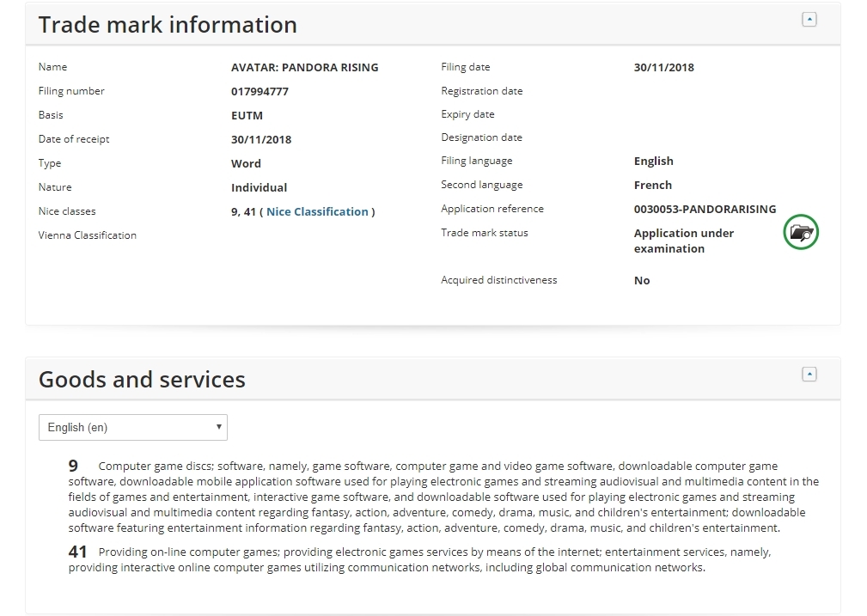Click the application reference 0030053-PANDORARISING

coord(705,209)
